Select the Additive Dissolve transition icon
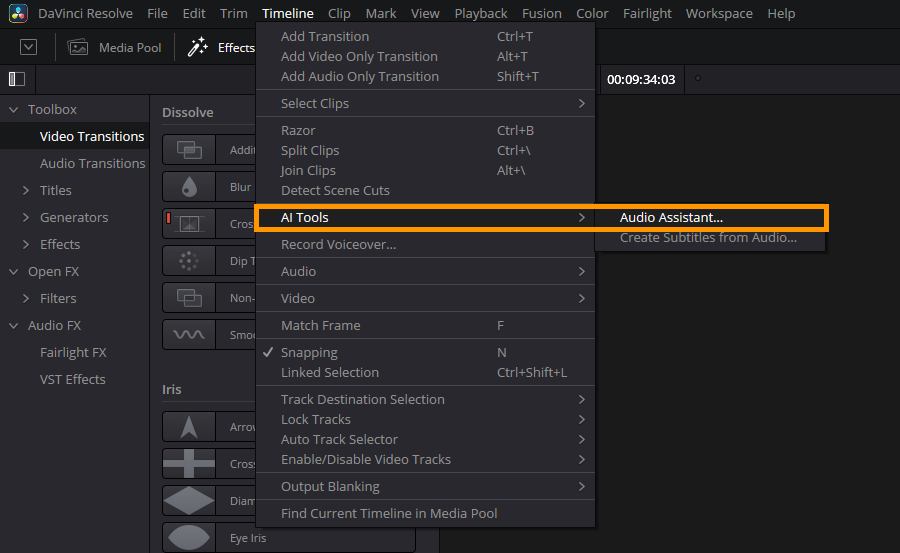The image size is (900, 553). click(x=189, y=150)
